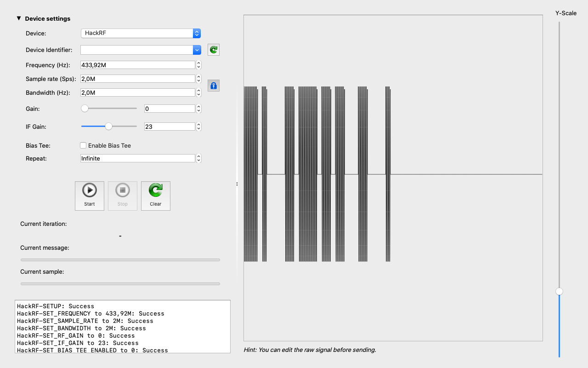Click the IF Gain slider handle
The image size is (588, 368).
[108, 126]
